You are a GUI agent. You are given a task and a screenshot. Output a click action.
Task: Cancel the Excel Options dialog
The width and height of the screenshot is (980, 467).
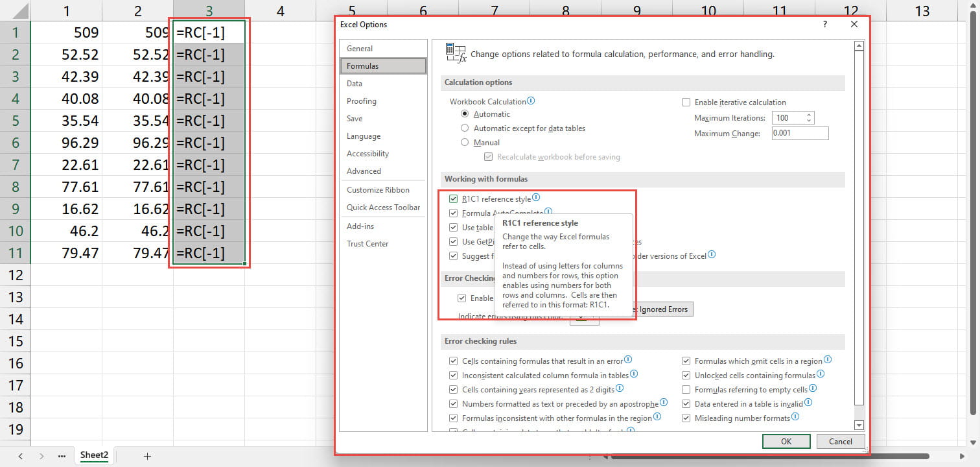click(840, 442)
